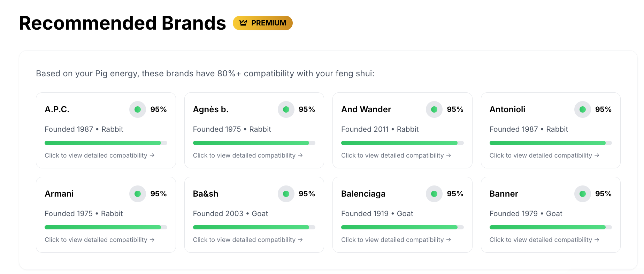Click the green compatibility dot for Balenciaga

[x=434, y=194]
